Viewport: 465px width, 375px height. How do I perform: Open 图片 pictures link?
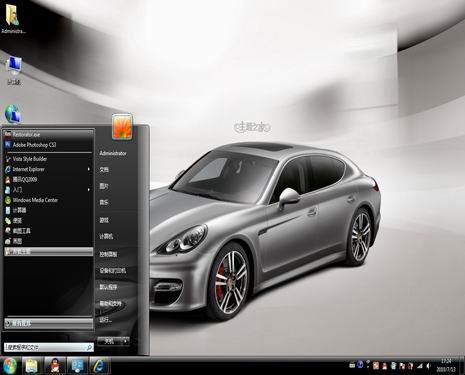coord(104,186)
